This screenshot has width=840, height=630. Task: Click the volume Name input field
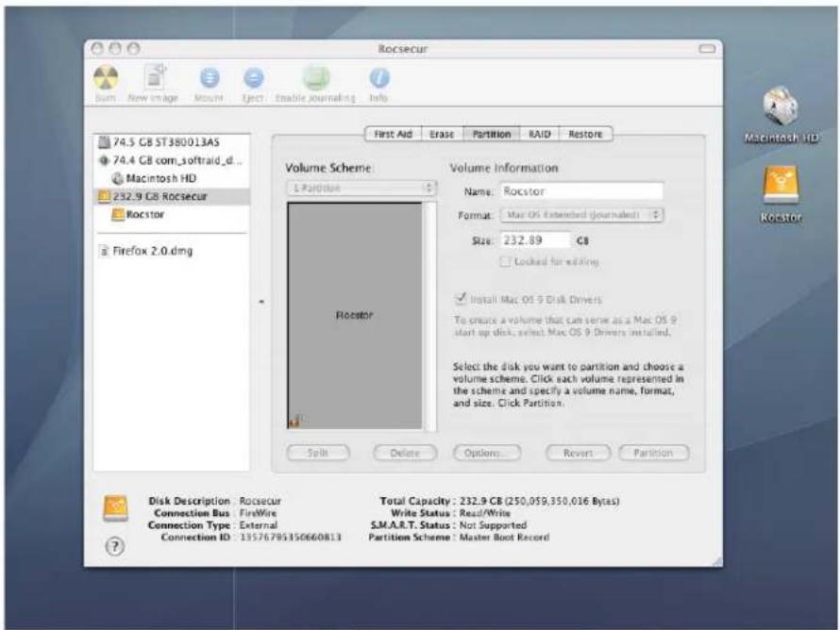[581, 191]
